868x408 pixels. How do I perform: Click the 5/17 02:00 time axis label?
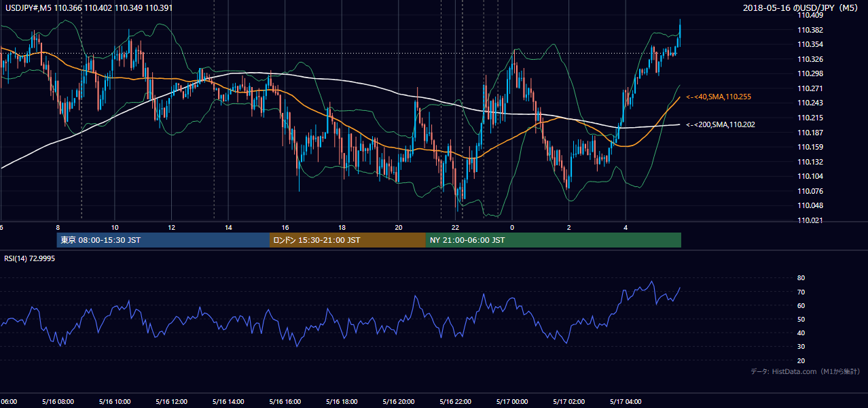tap(568, 402)
